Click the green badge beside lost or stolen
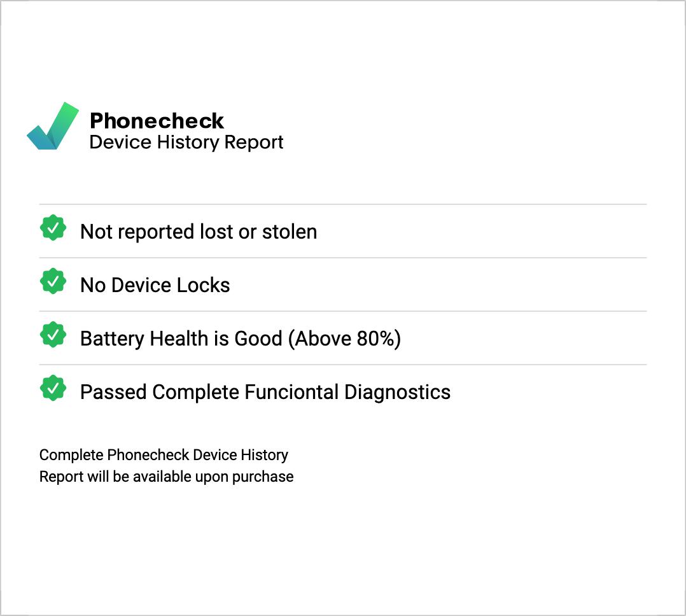686x616 pixels. (x=53, y=228)
